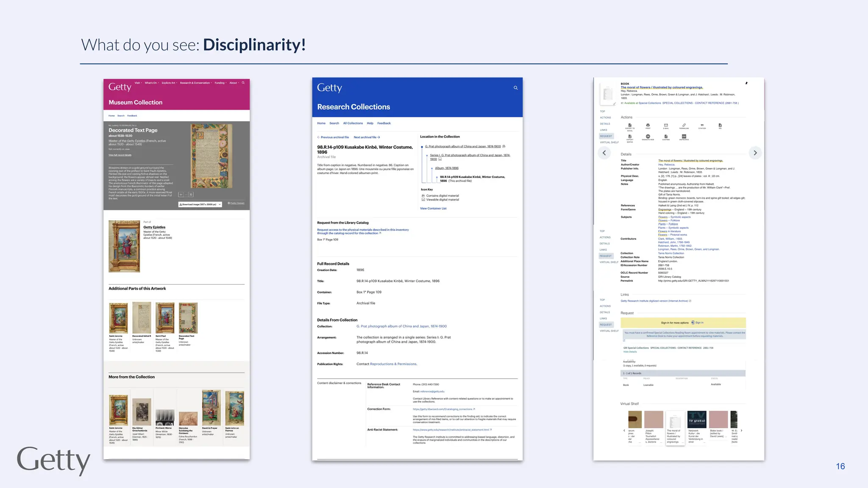Open Tania Norris Collection link
Image resolution: width=868 pixels, height=488 pixels.
point(671,253)
